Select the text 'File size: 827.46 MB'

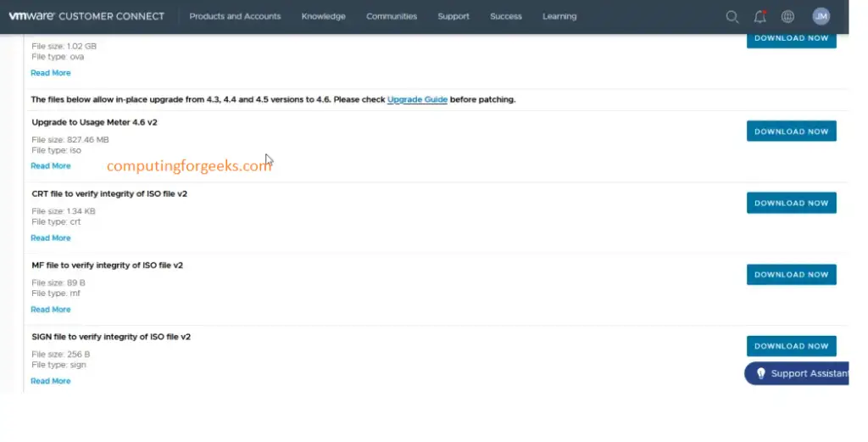click(70, 140)
